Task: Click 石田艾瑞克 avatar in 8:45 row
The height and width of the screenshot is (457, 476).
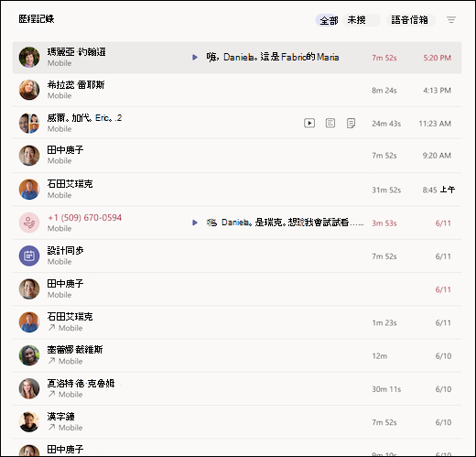Action: click(x=29, y=190)
